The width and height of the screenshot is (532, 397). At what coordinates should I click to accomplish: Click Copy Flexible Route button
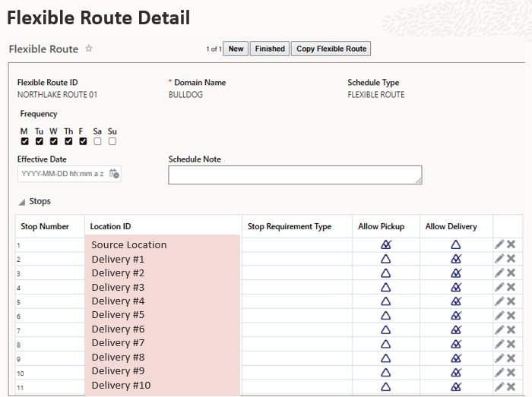[x=331, y=49]
